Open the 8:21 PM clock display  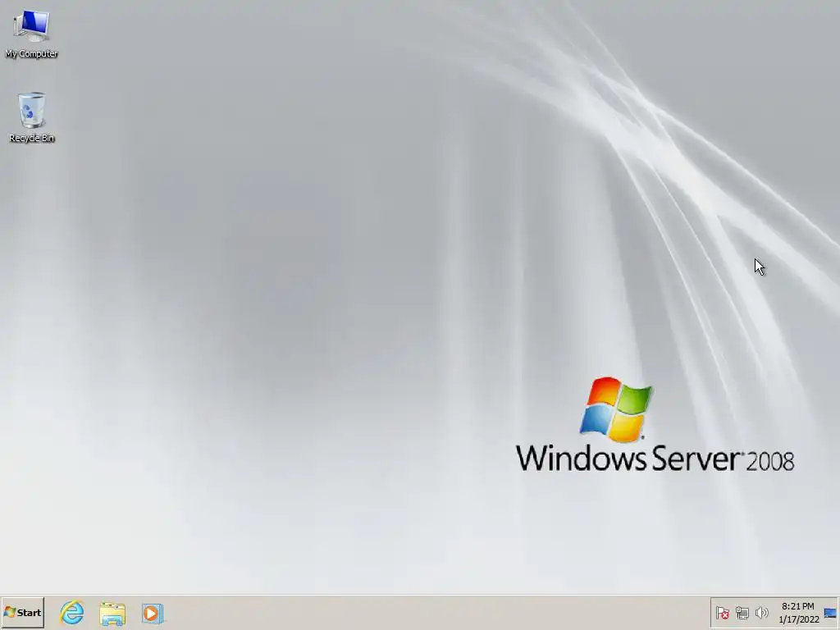click(798, 612)
